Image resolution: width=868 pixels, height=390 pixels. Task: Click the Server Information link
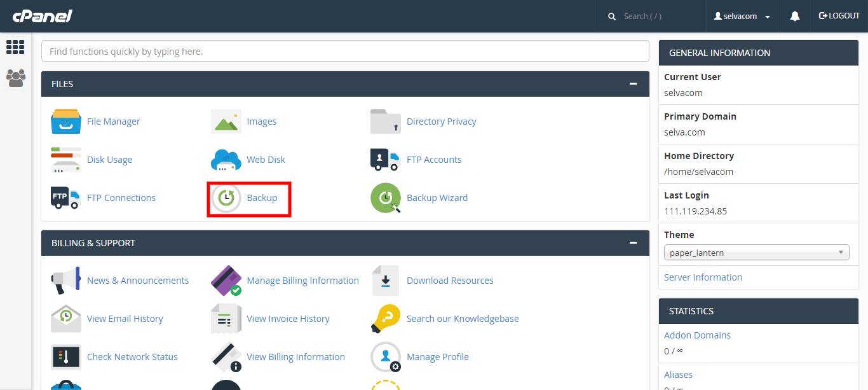tap(703, 277)
